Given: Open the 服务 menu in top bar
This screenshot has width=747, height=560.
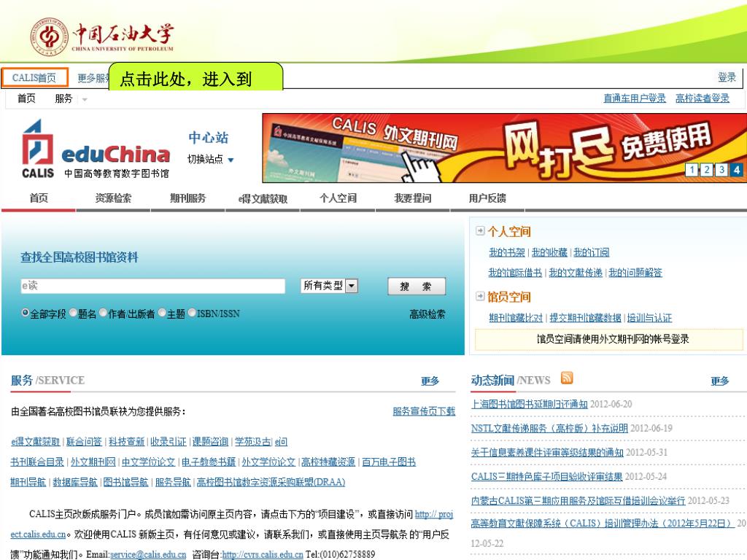Looking at the screenshot, I should (63, 98).
